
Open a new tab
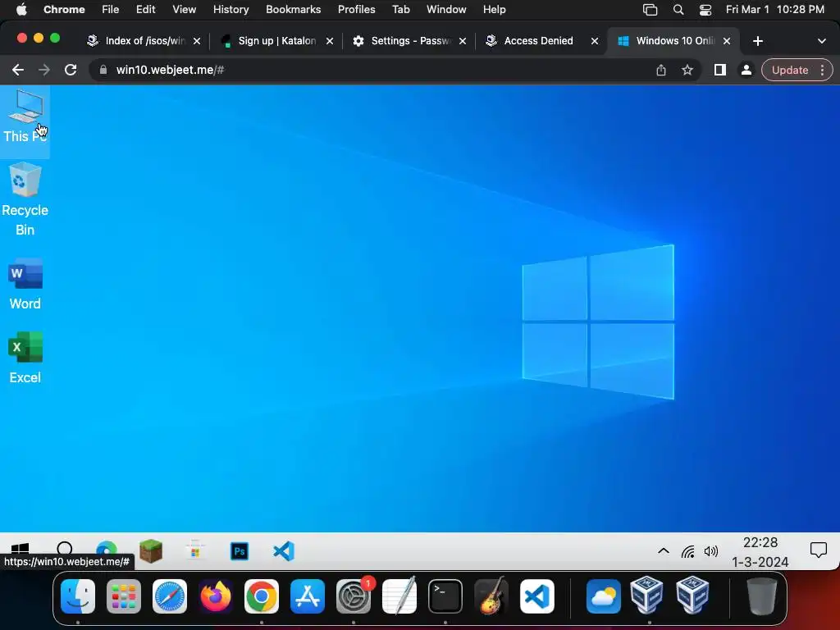point(757,41)
